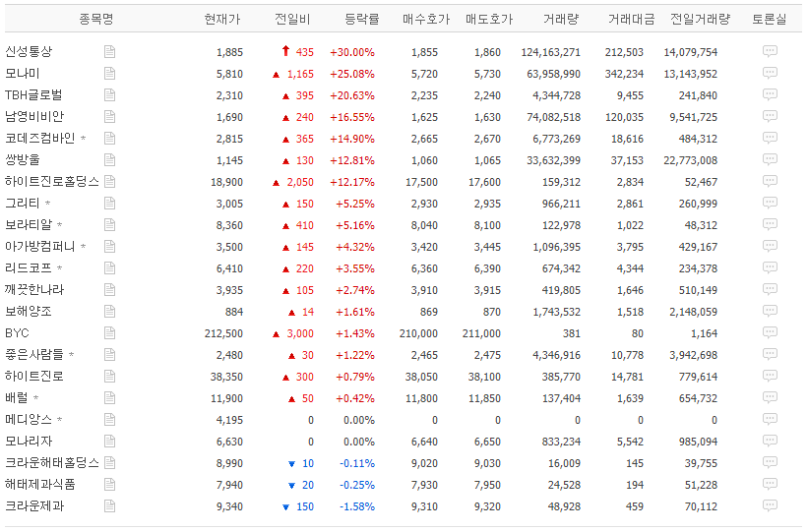
Task: Open the BYC stock link
Action: point(17,332)
